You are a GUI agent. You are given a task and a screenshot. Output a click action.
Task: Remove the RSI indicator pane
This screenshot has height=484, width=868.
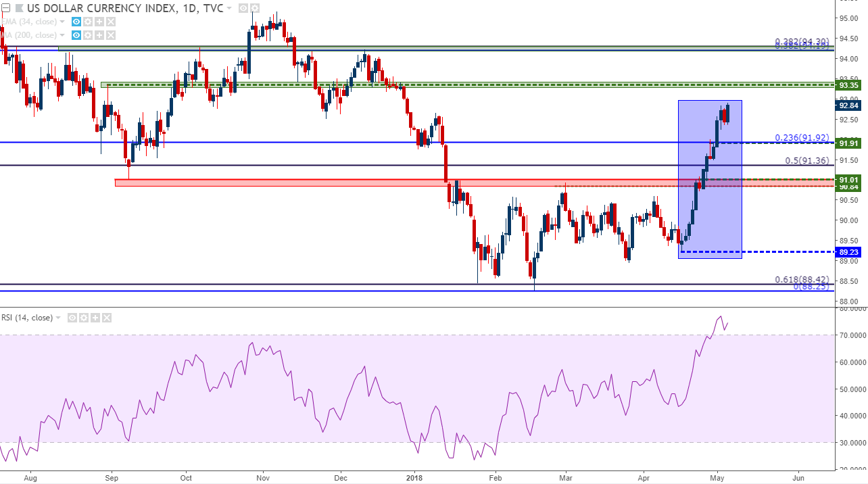pyautogui.click(x=107, y=318)
